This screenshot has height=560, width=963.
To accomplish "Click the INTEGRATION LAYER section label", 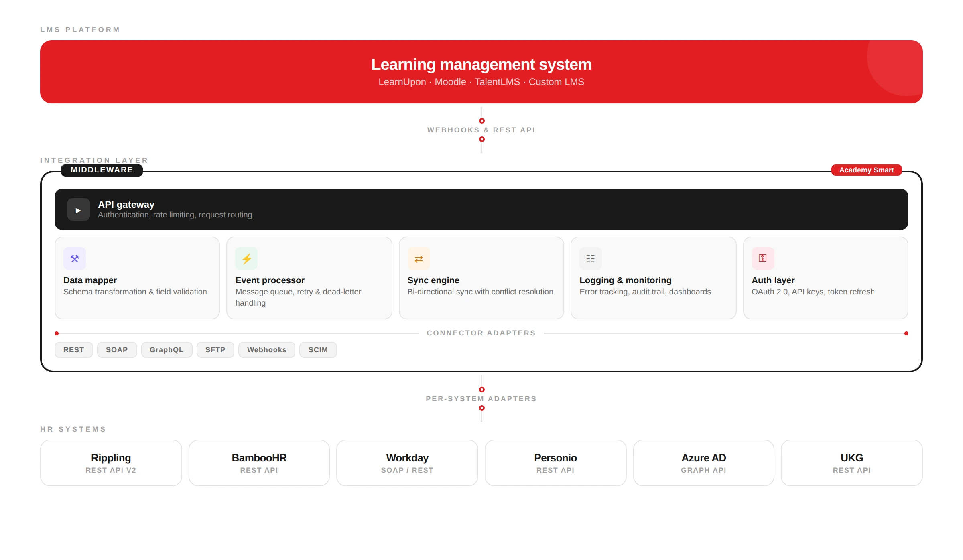I will click(x=94, y=160).
